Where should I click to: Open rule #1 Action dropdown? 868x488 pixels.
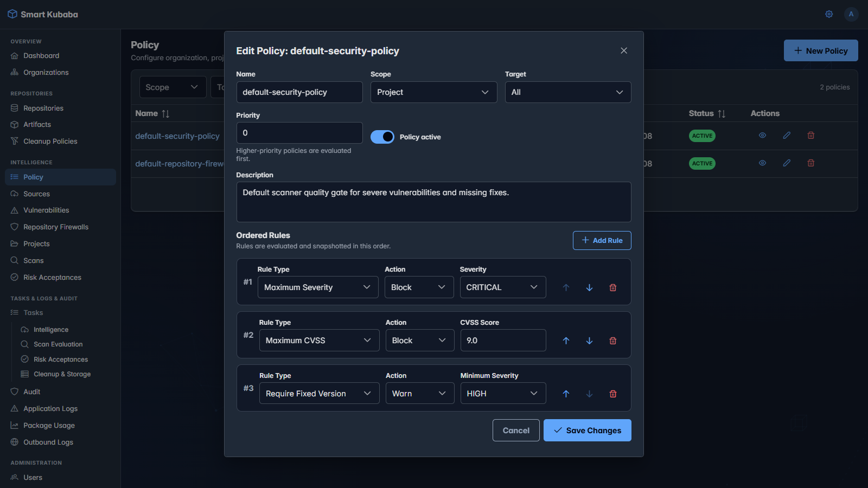coord(419,287)
